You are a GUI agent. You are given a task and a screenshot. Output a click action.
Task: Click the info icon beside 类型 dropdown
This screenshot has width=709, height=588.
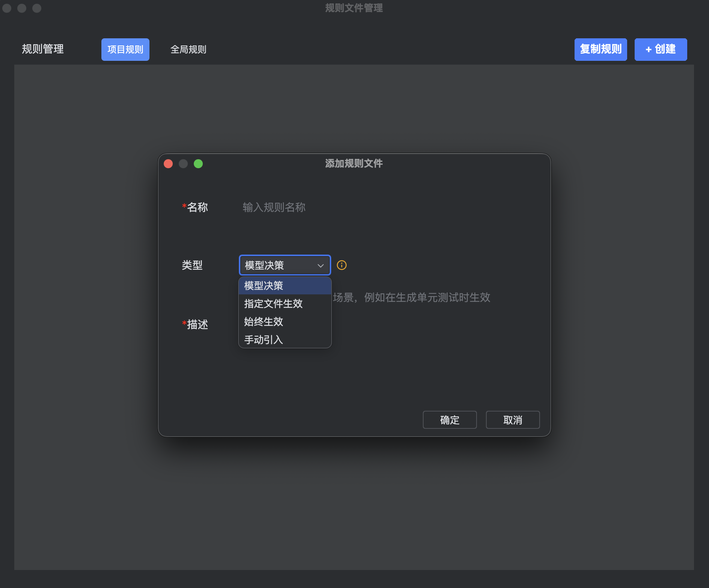click(x=341, y=265)
